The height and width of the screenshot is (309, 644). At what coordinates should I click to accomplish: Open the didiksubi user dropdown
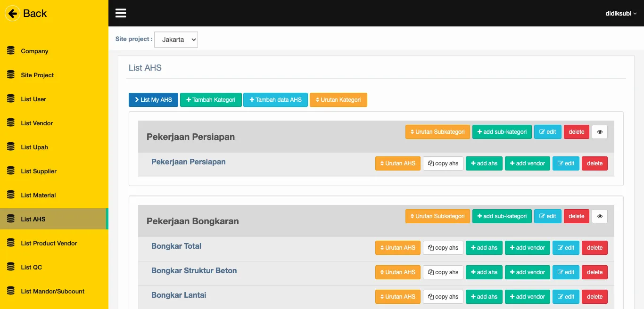(x=621, y=14)
